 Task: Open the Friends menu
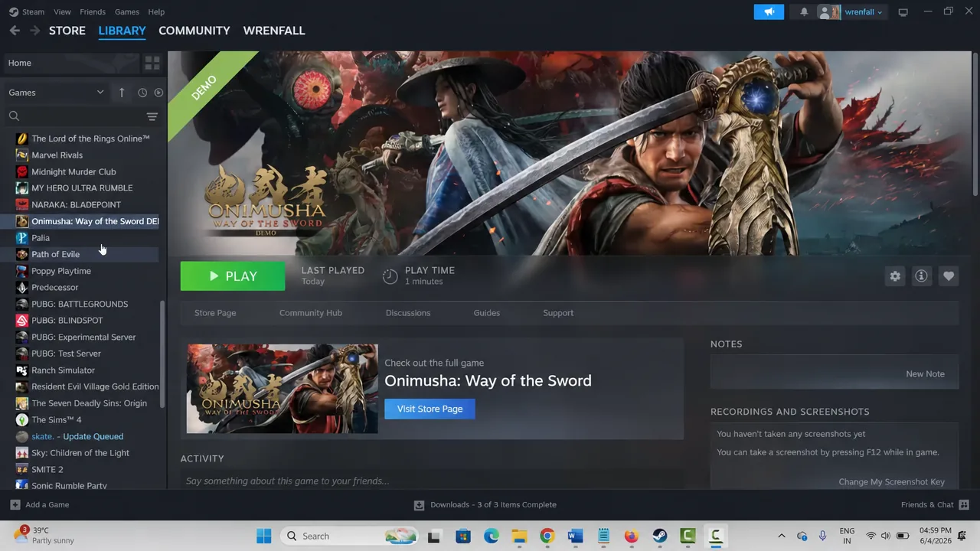(x=93, y=11)
